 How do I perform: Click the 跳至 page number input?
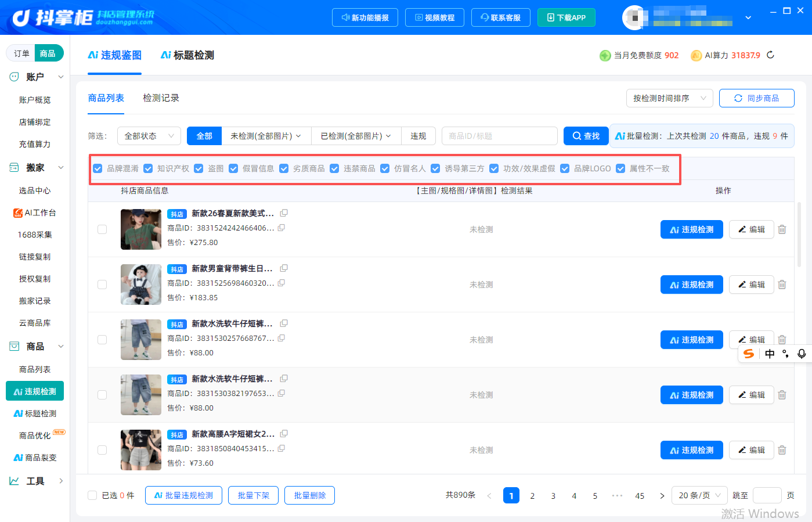767,495
